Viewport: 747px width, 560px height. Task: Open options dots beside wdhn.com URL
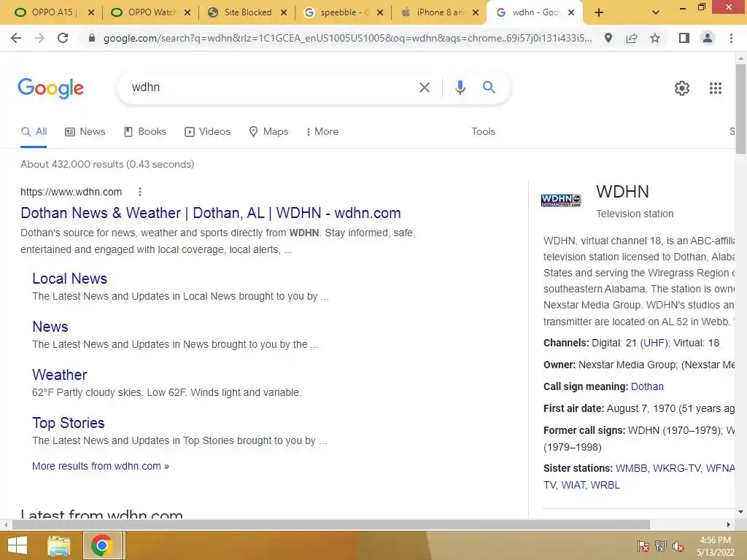139,192
